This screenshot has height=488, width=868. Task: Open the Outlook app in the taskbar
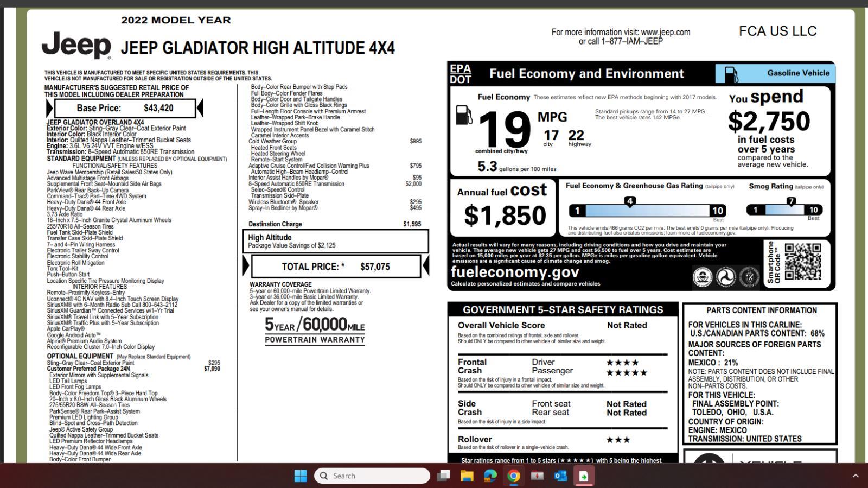point(560,476)
